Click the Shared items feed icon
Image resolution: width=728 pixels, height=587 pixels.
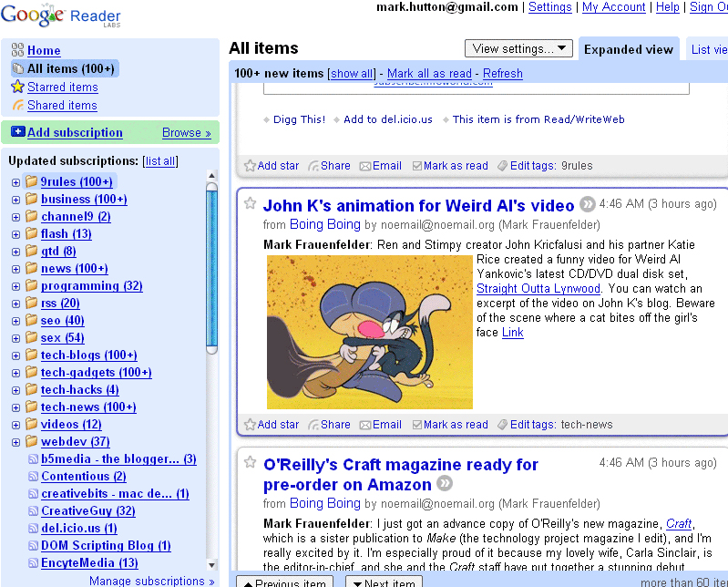(x=18, y=105)
